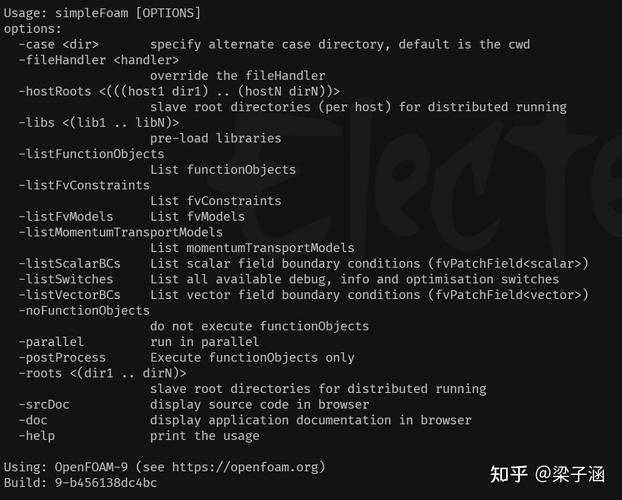Click the -noFunctionObjects option
Image resolution: width=622 pixels, height=500 pixels.
pyautogui.click(x=84, y=310)
